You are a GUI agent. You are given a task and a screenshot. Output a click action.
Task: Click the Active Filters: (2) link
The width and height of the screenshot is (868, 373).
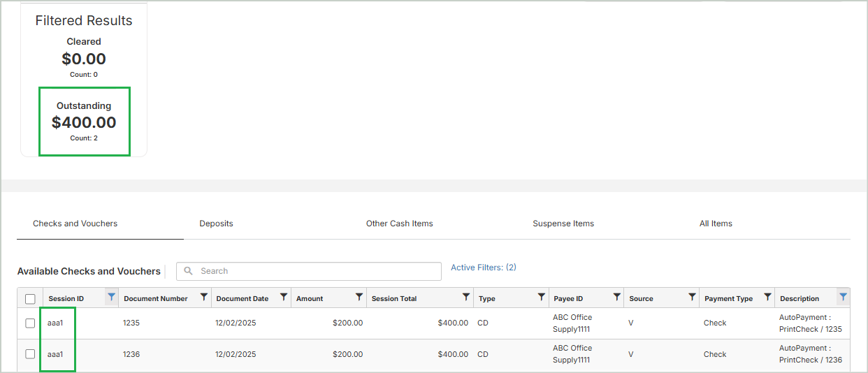click(483, 268)
